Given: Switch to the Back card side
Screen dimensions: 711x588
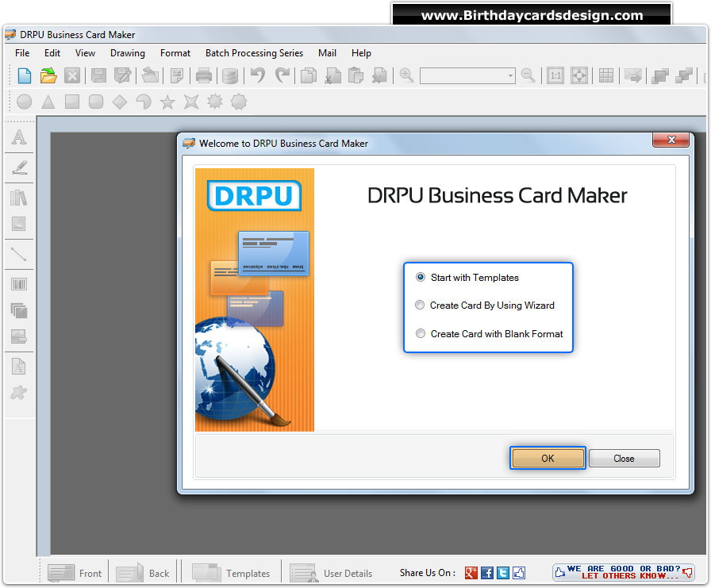Looking at the screenshot, I should click(x=144, y=573).
